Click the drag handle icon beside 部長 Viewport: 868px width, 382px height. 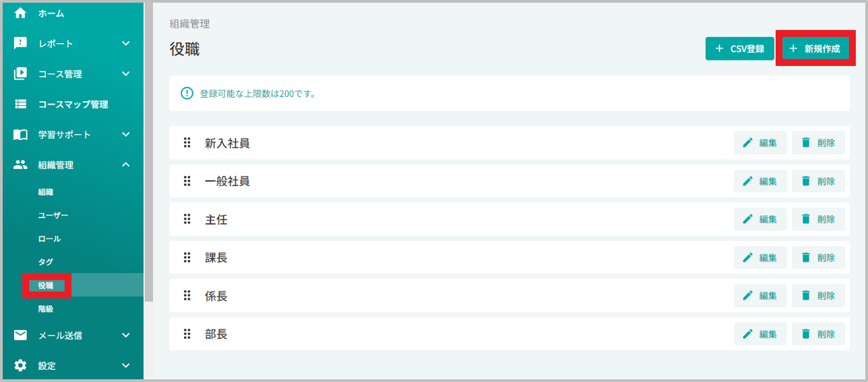pyautogui.click(x=187, y=333)
